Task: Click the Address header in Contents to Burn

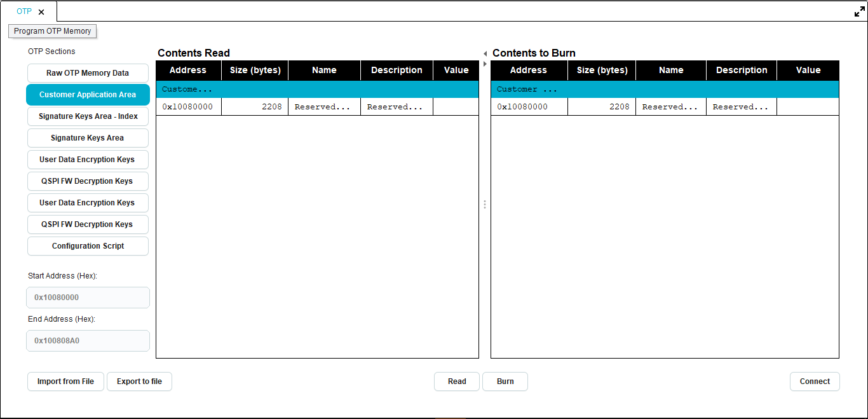Action: [x=529, y=70]
